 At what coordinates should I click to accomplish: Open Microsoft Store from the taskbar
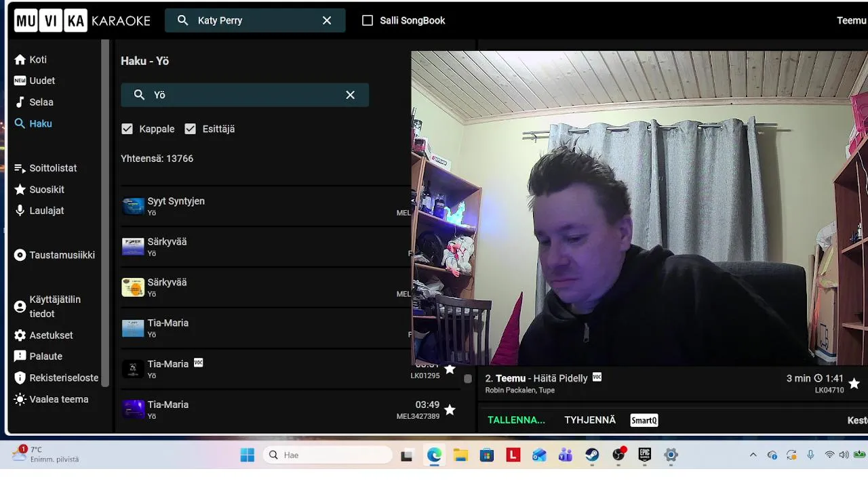(487, 455)
